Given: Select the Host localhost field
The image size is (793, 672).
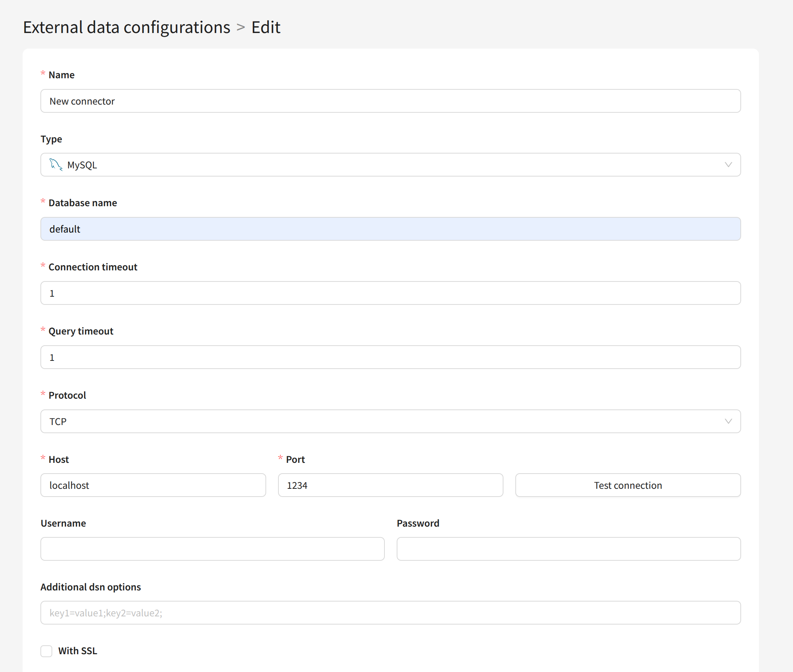Looking at the screenshot, I should [x=153, y=485].
